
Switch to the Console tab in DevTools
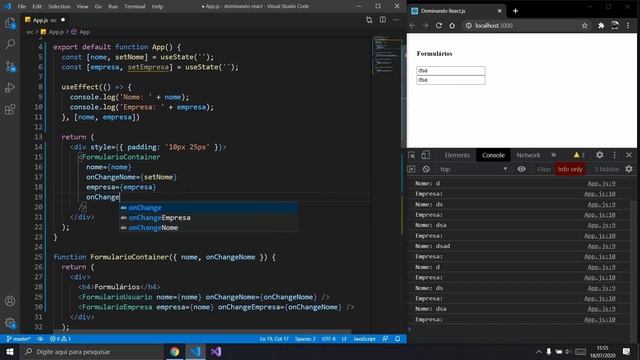493,155
